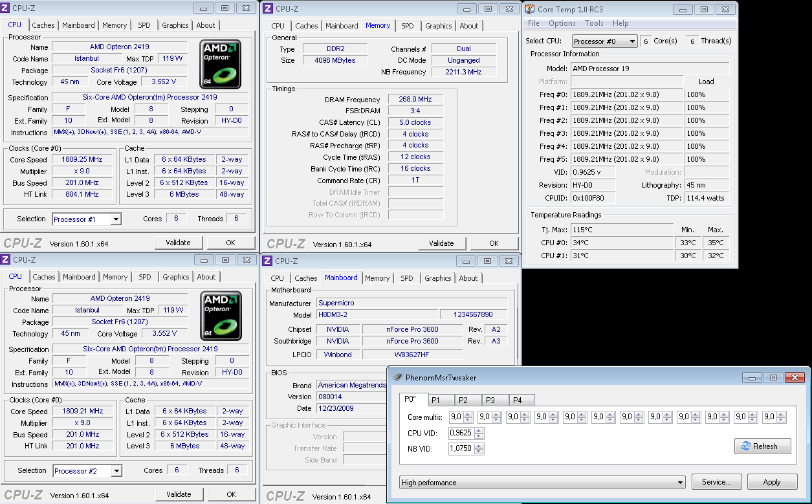Click OK in the Processor #2 CPU-Z window
The width and height of the screenshot is (812, 504).
pos(231,494)
